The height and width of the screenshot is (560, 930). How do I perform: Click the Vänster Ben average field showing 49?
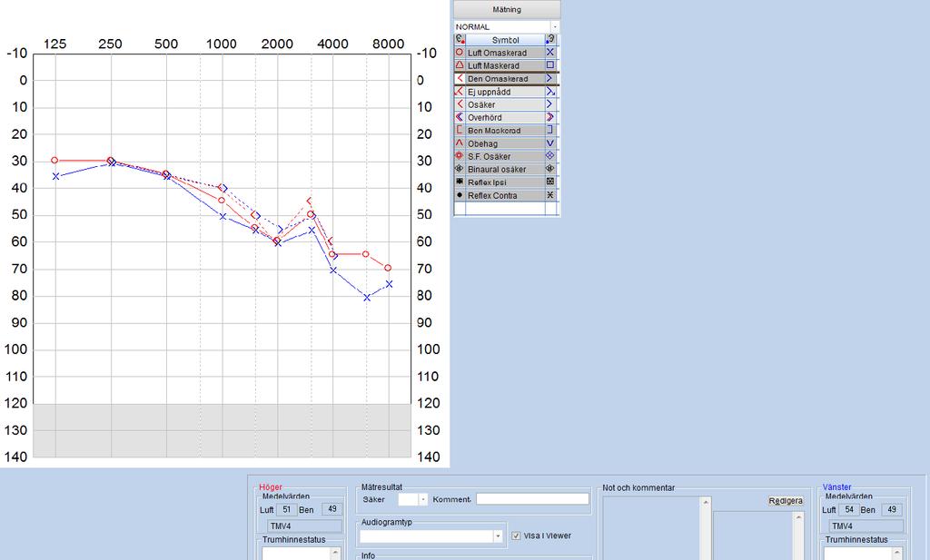click(x=892, y=509)
